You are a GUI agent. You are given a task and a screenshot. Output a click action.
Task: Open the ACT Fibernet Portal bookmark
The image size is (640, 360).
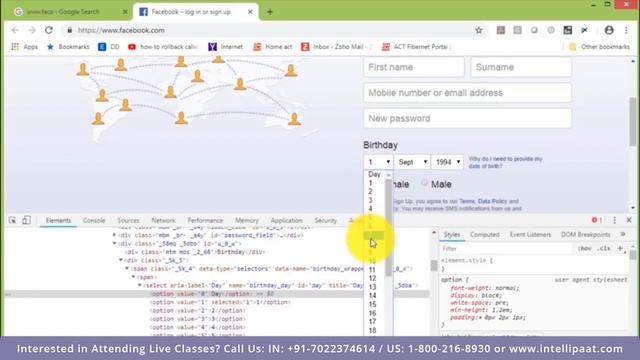[x=416, y=47]
